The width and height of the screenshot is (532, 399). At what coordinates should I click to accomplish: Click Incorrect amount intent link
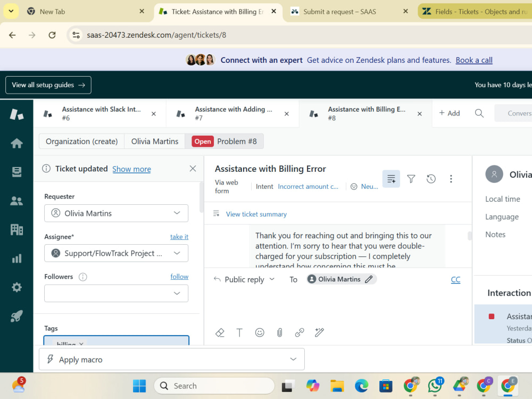pyautogui.click(x=308, y=187)
